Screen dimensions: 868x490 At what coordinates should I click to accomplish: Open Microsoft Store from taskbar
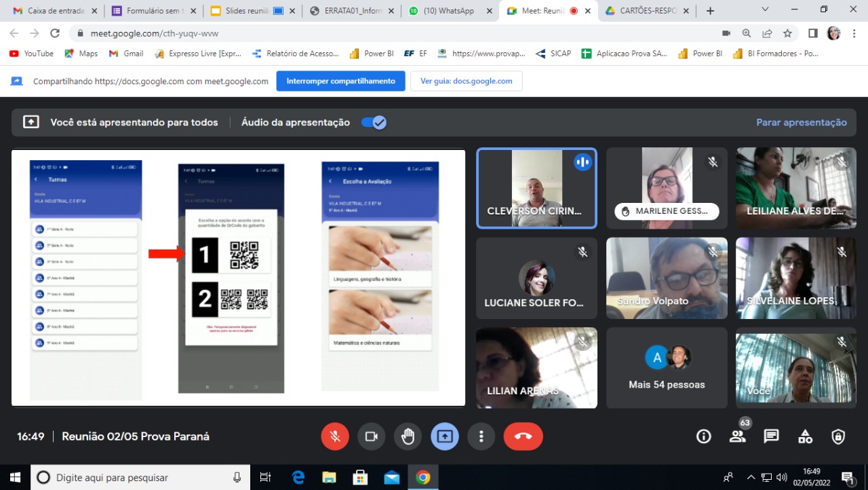(360, 477)
